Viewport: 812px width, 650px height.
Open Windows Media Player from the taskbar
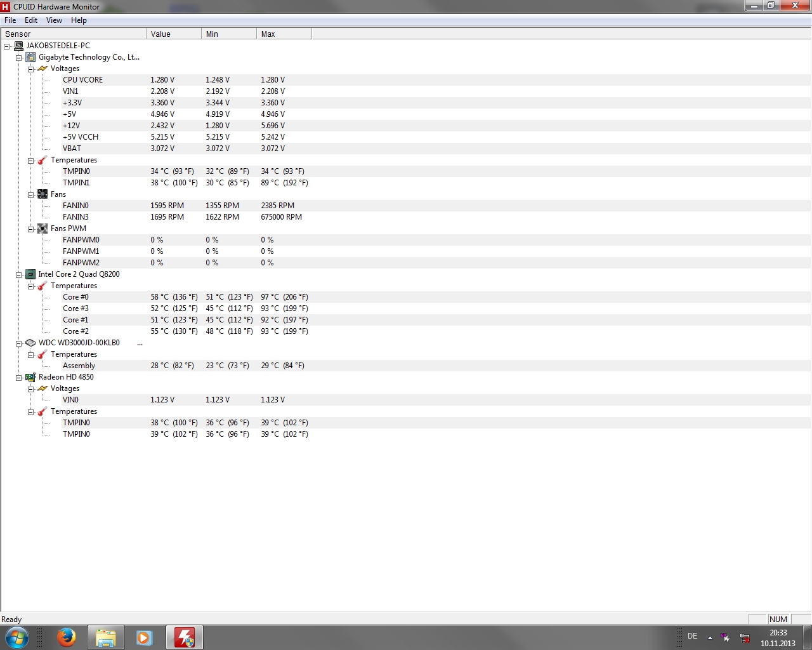(x=145, y=637)
